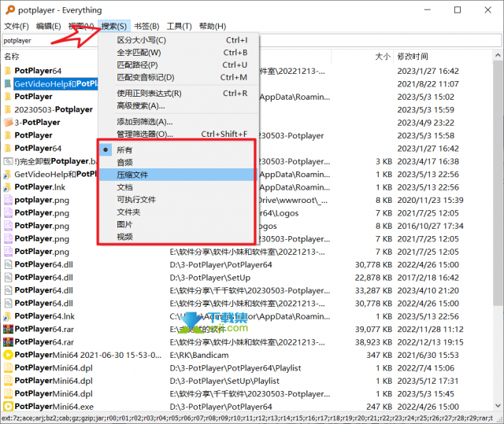Toggle 匹配路径(P) option

point(179,65)
